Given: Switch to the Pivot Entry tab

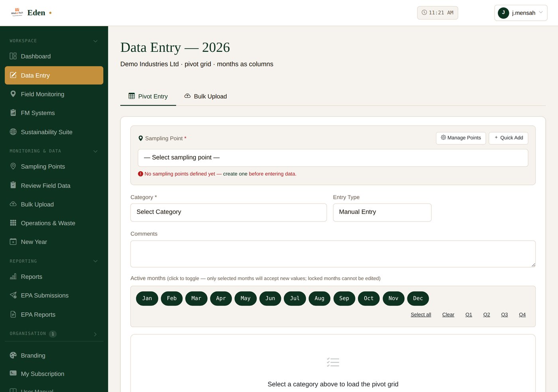Looking at the screenshot, I should (x=148, y=96).
